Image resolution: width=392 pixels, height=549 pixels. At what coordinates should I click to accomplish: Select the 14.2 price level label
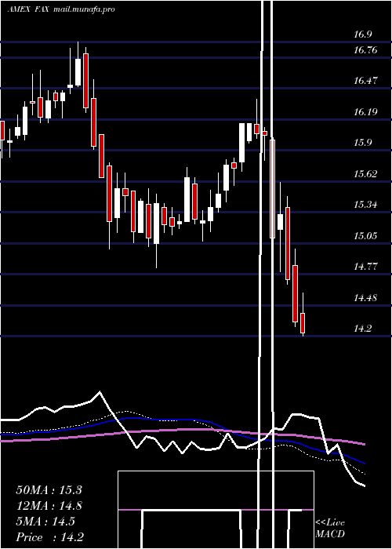pyautogui.click(x=362, y=329)
